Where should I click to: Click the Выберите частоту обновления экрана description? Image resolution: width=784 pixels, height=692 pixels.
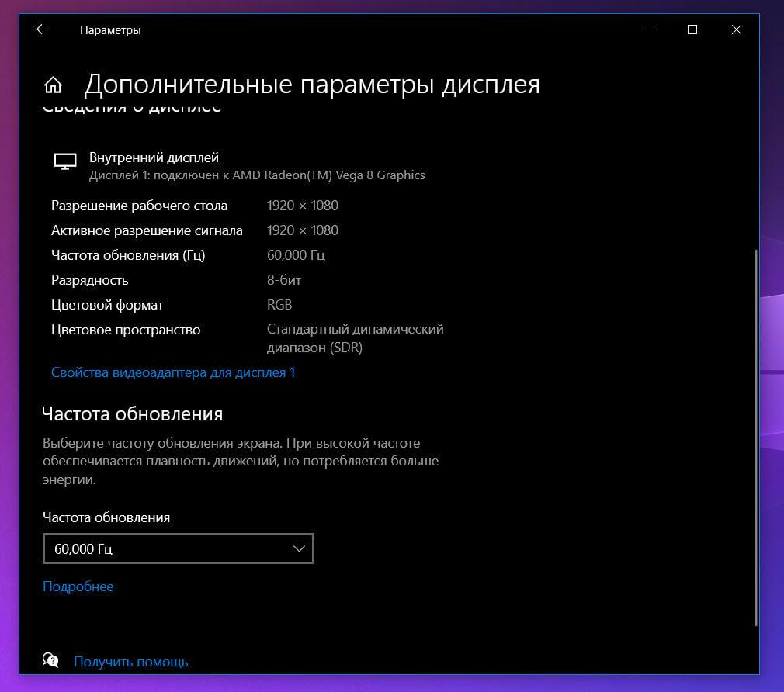[241, 461]
